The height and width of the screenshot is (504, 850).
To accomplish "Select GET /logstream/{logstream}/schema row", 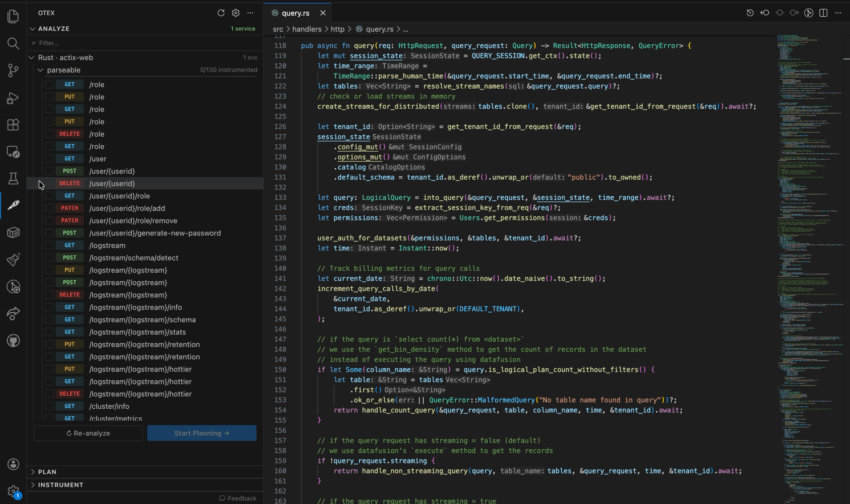I will tap(145, 319).
